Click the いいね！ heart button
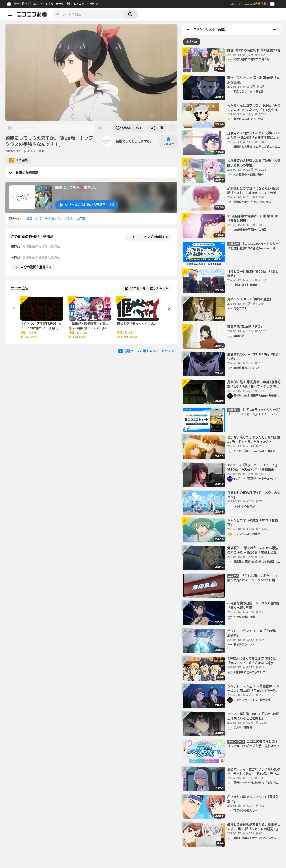The image size is (286, 868). [129, 128]
